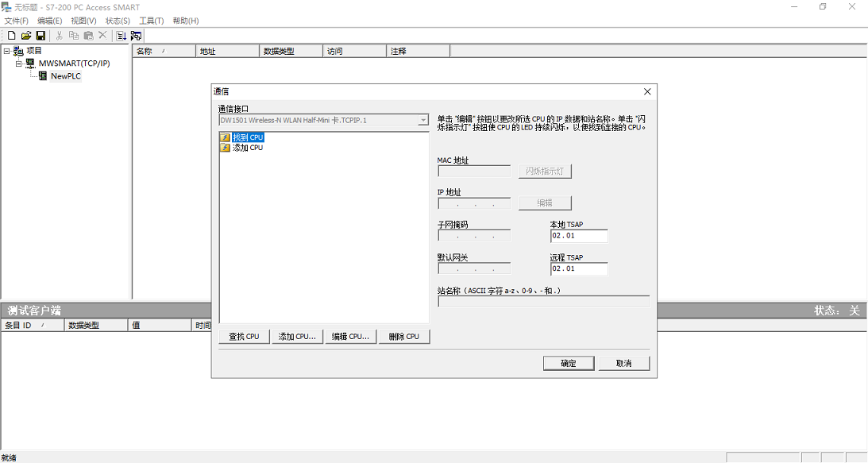Select the Copy toolbar icon

[73, 35]
